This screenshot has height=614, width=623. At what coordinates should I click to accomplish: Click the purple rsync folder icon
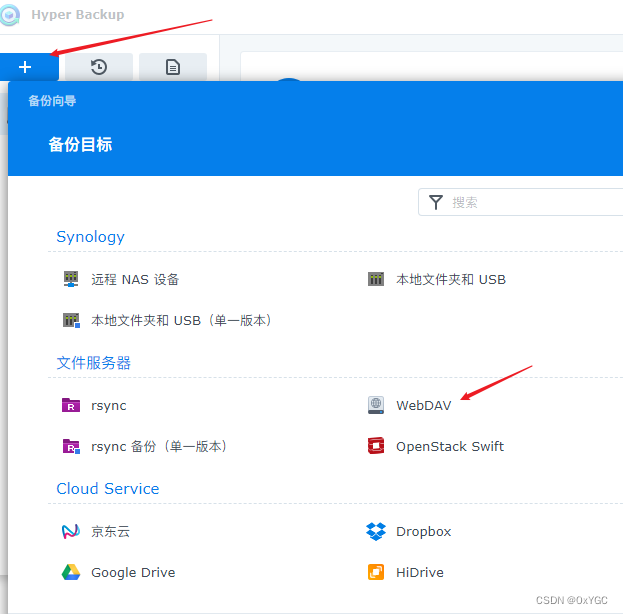(x=71, y=405)
